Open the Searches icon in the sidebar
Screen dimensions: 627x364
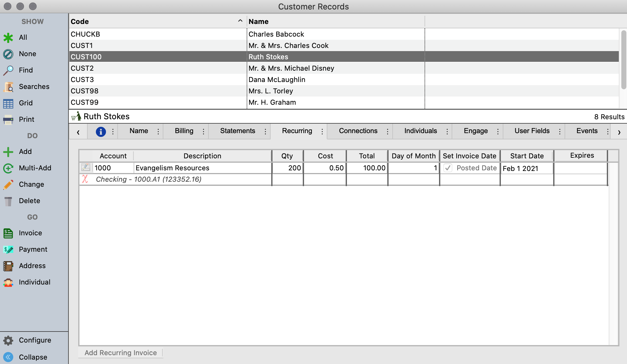click(x=8, y=87)
